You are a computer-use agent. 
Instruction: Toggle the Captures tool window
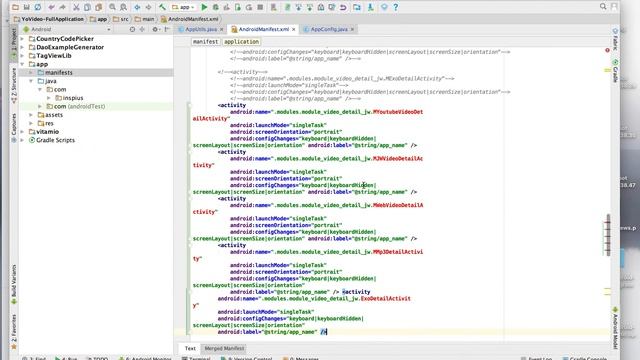[14, 127]
